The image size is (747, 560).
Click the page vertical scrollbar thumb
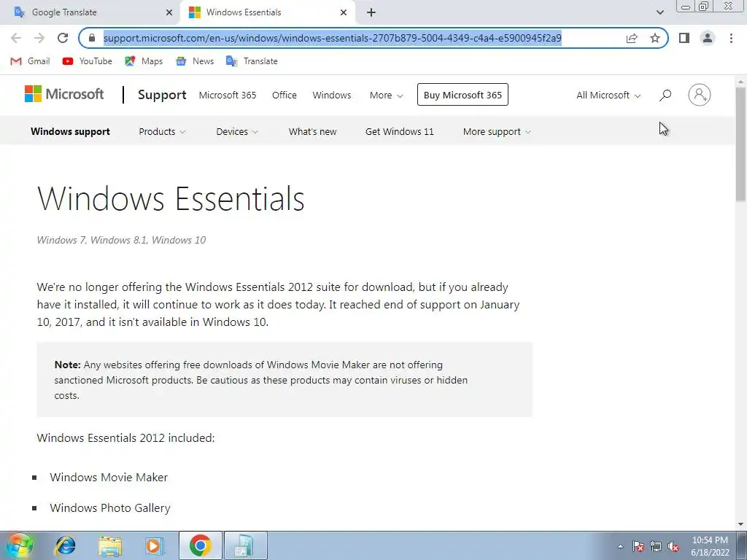[x=741, y=144]
